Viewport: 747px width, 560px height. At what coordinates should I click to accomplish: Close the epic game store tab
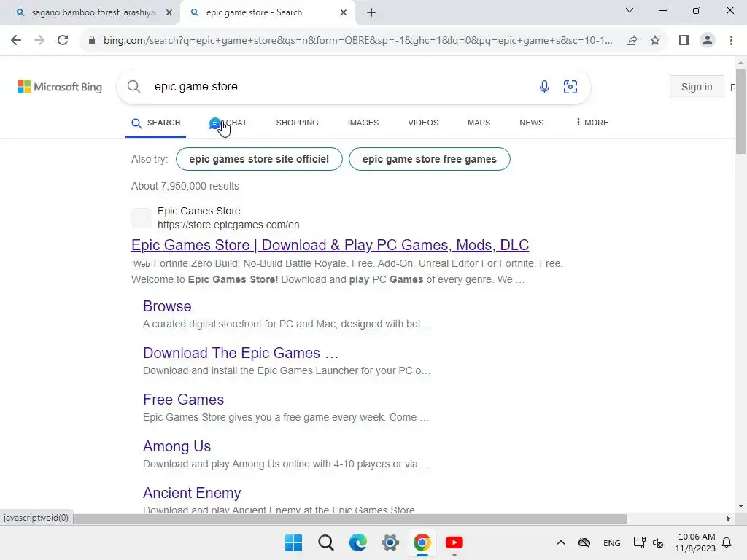click(344, 12)
